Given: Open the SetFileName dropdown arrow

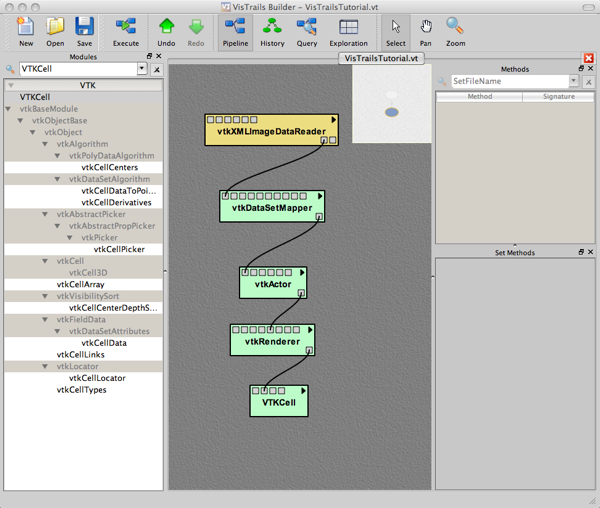Looking at the screenshot, I should (x=574, y=81).
